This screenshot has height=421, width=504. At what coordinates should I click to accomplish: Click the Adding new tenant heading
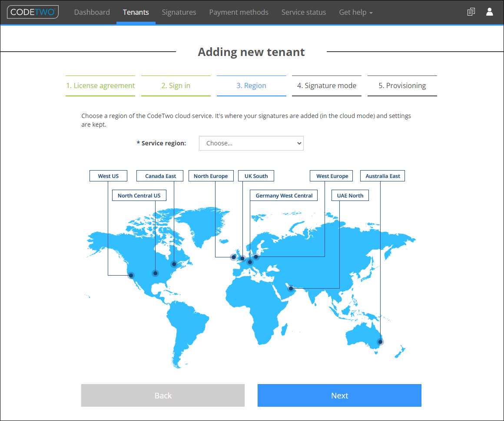(252, 52)
